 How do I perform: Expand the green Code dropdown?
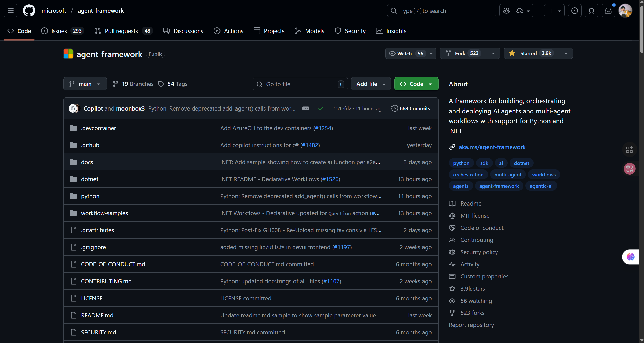click(416, 84)
